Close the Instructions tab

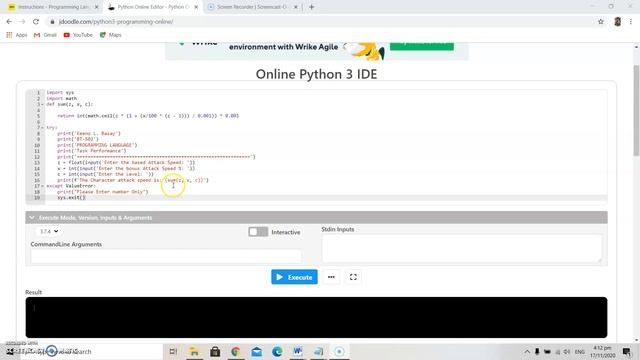tap(97, 7)
